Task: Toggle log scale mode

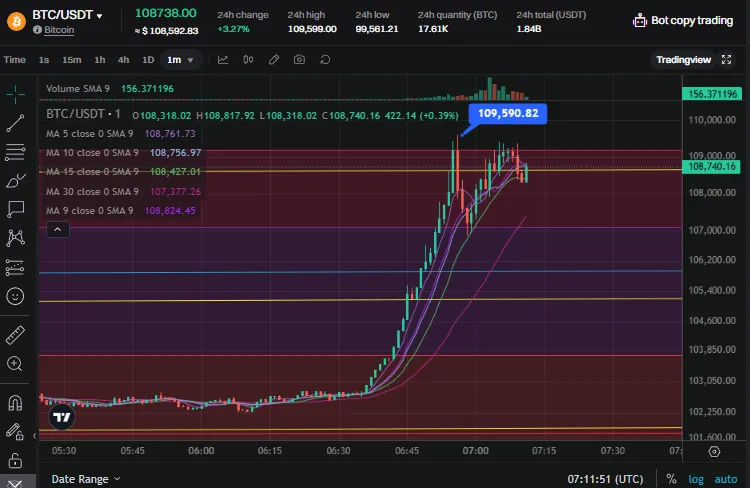Action: point(696,479)
